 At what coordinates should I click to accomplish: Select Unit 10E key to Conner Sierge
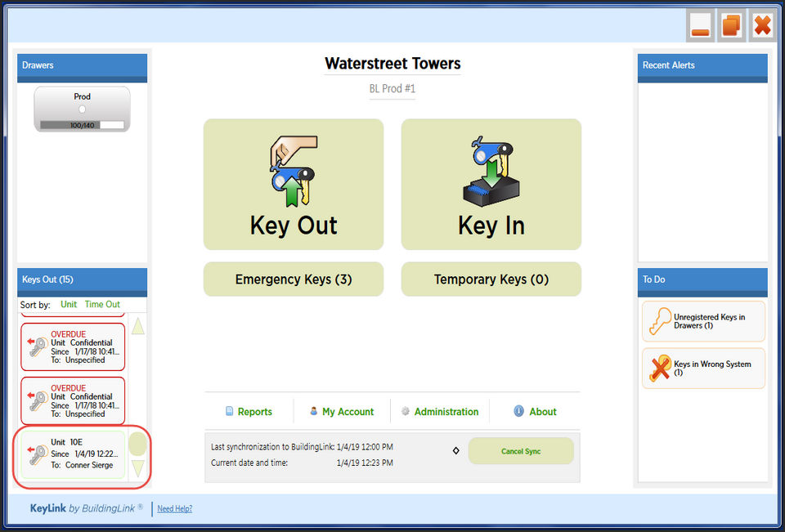pyautogui.click(x=73, y=454)
